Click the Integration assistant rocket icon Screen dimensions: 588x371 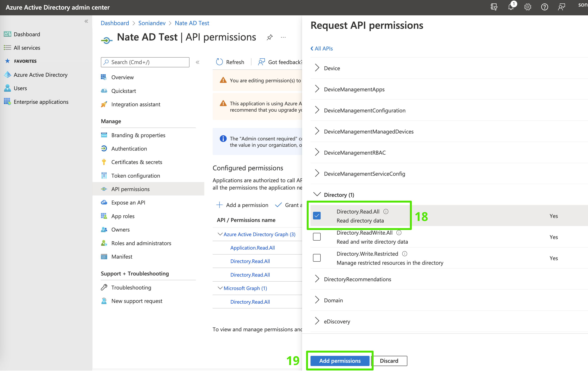coord(104,104)
